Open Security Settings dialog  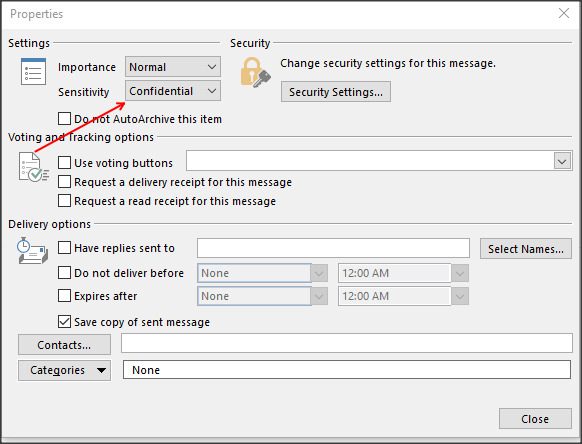[336, 92]
